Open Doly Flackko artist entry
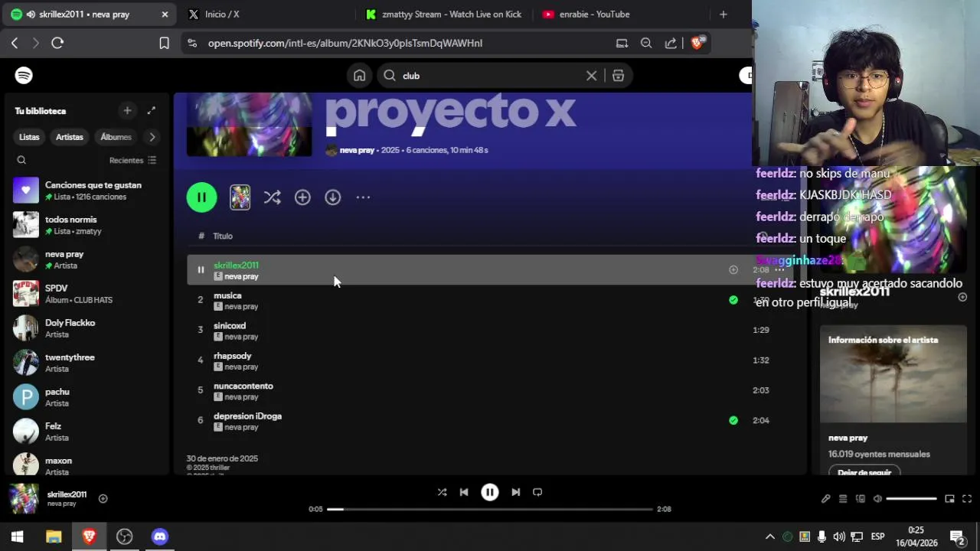Viewport: 980px width, 551px height. (87, 328)
